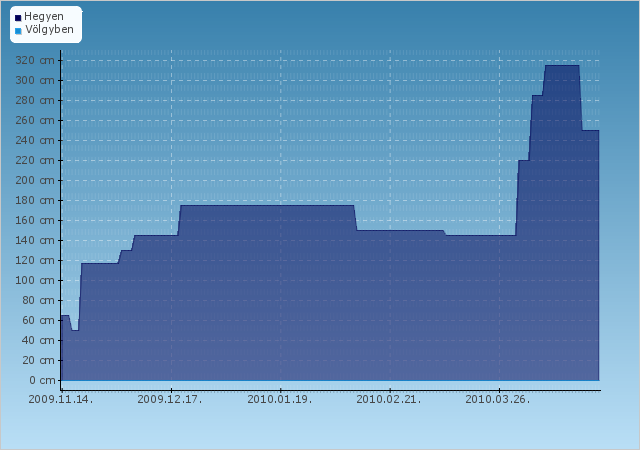Click the 260 cm axis label
The width and height of the screenshot is (640, 450).
click(x=35, y=120)
